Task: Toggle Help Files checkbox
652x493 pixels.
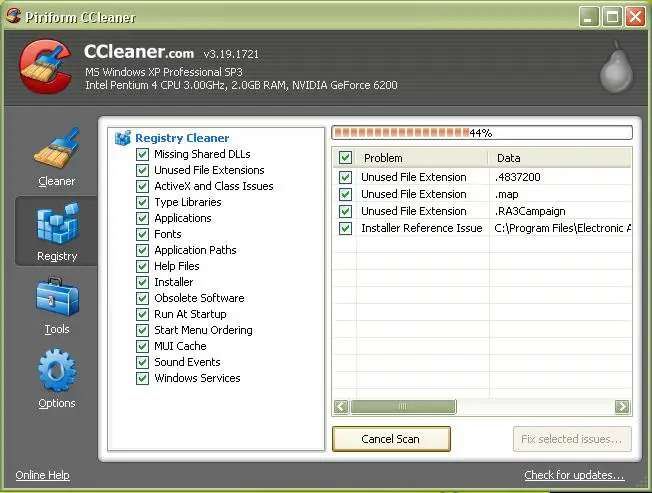Action: (x=142, y=266)
